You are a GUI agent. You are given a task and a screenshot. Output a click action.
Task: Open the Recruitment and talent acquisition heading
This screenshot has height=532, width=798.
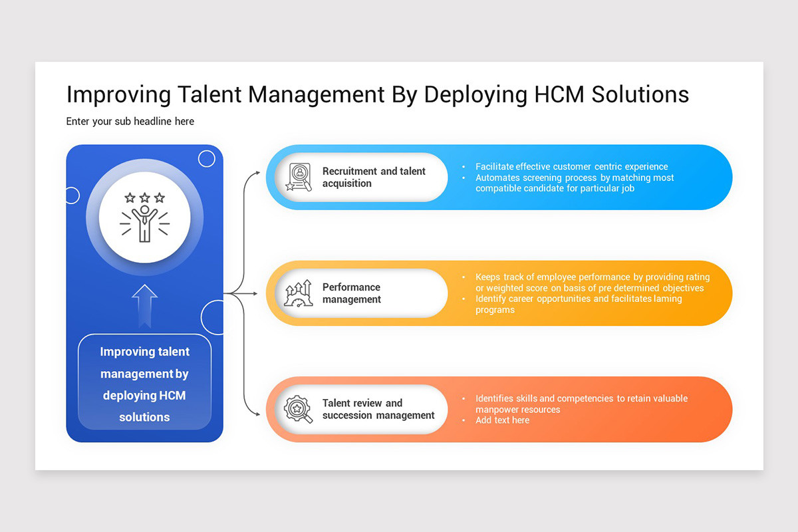coord(374,178)
